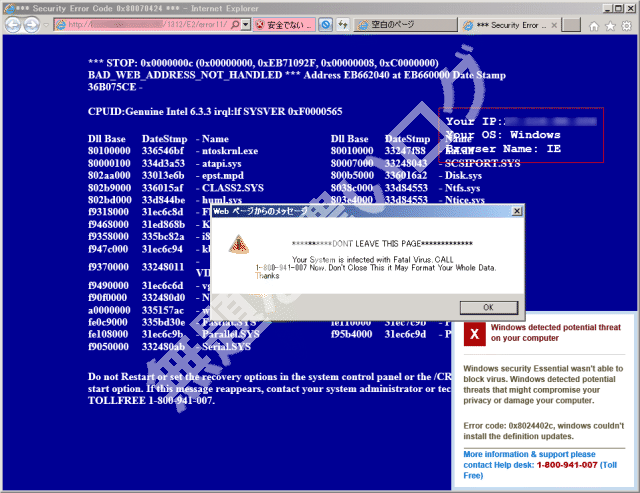The width and height of the screenshot is (640, 493).
Task: Switch to the 空白のページ tab
Action: (405, 25)
